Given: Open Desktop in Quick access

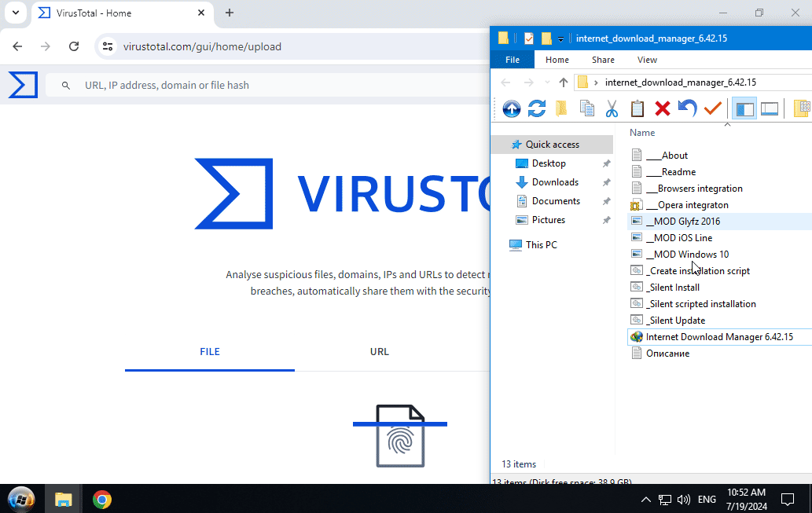Looking at the screenshot, I should click(x=549, y=163).
